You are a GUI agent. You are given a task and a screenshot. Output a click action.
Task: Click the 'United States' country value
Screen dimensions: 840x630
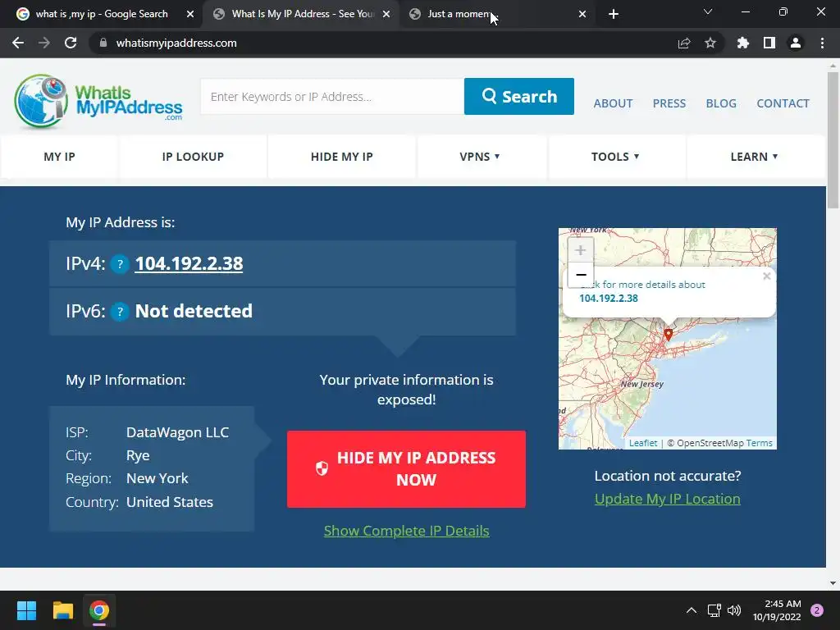tap(169, 502)
